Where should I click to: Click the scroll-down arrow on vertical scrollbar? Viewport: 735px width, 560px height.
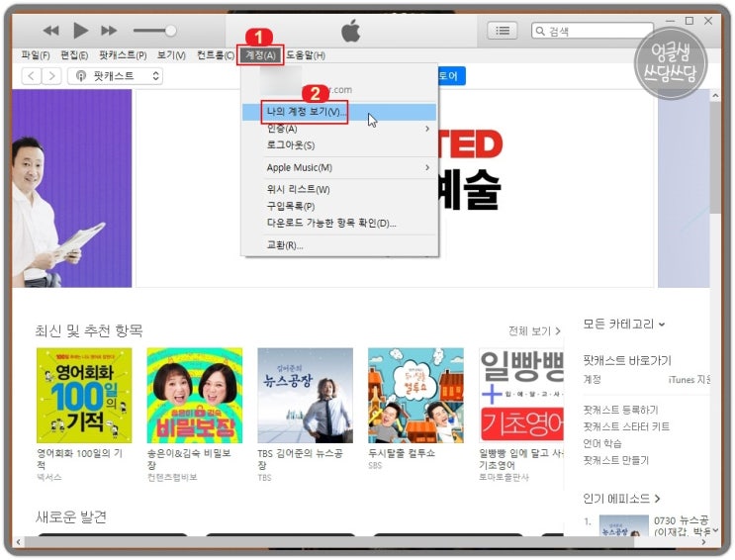pos(715,531)
